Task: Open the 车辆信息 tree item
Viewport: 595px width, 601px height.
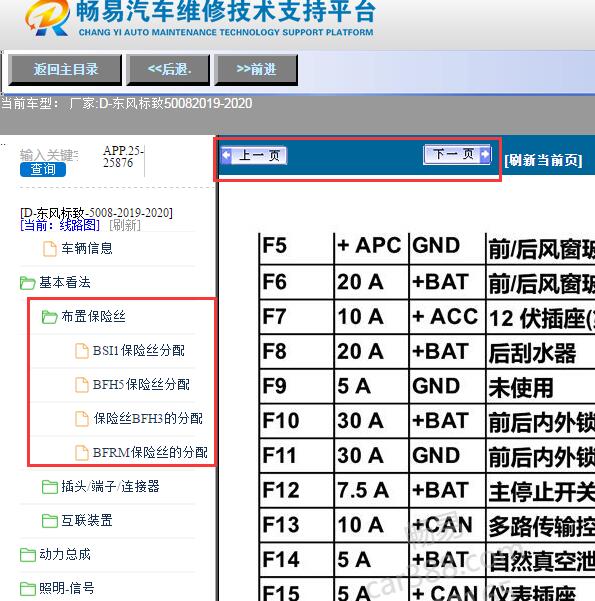Action: coord(87,248)
